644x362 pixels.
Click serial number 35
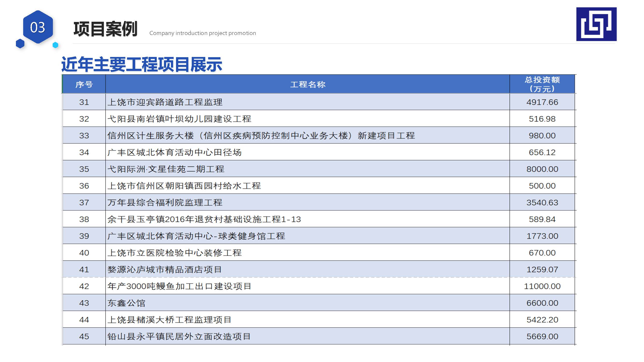click(84, 169)
